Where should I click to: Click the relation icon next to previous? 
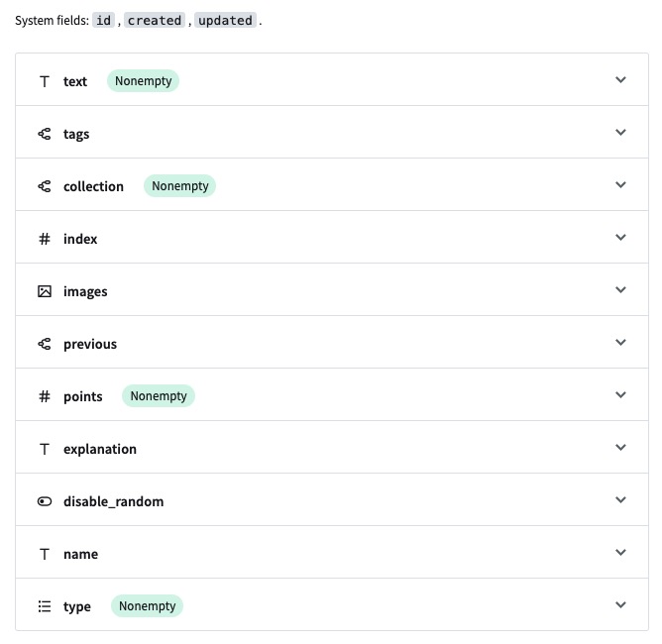(45, 344)
